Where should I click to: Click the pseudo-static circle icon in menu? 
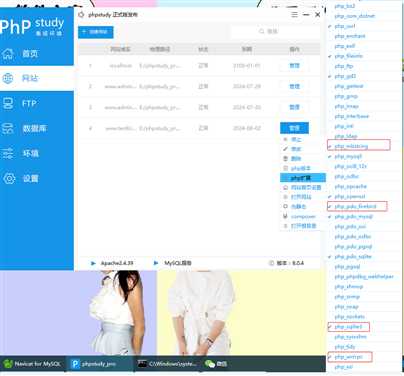(285, 207)
